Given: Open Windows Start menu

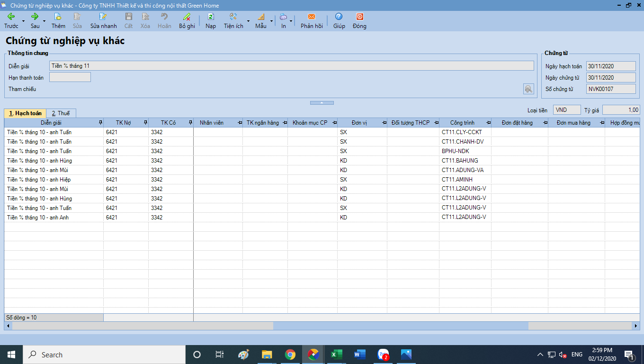Looking at the screenshot, I should click(x=11, y=355).
